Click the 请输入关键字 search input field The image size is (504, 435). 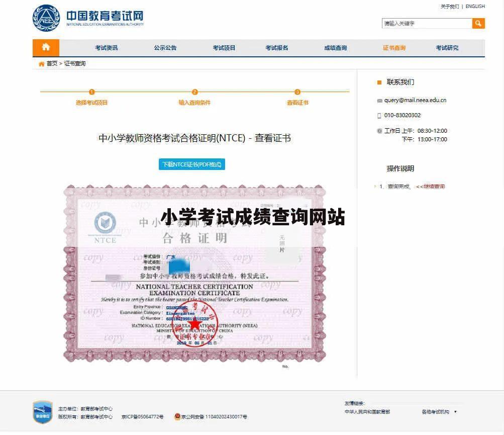[426, 23]
